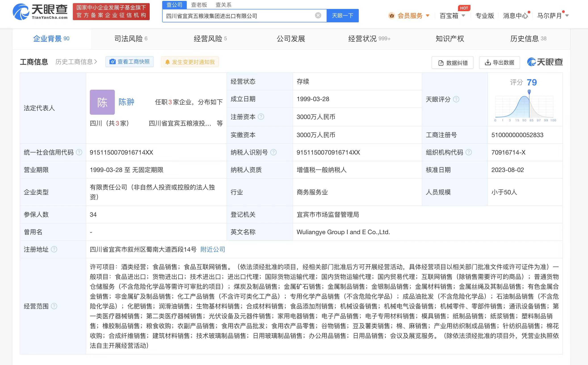Viewport: 588px width, 365px height.
Task: Open the 历史信息 tab
Action: (528, 39)
